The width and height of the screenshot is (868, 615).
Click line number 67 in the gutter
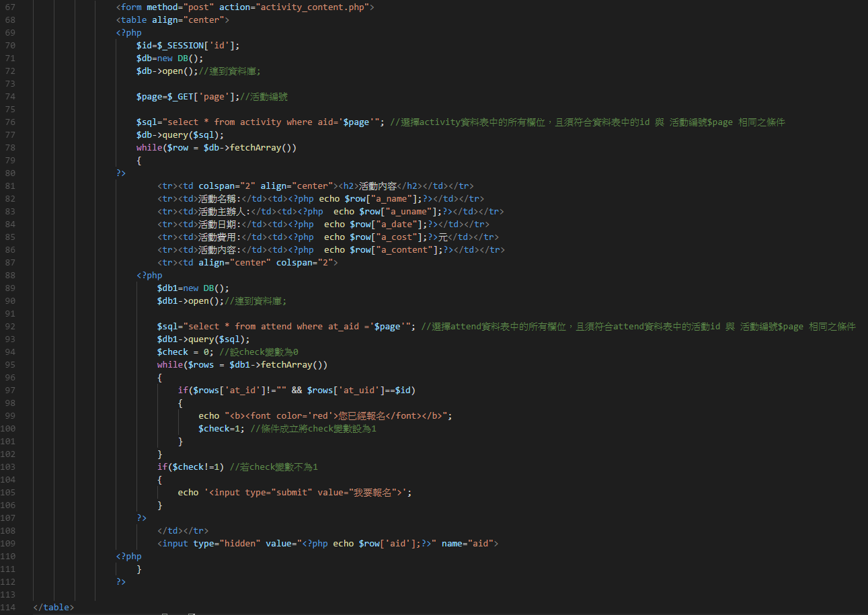[x=10, y=7]
